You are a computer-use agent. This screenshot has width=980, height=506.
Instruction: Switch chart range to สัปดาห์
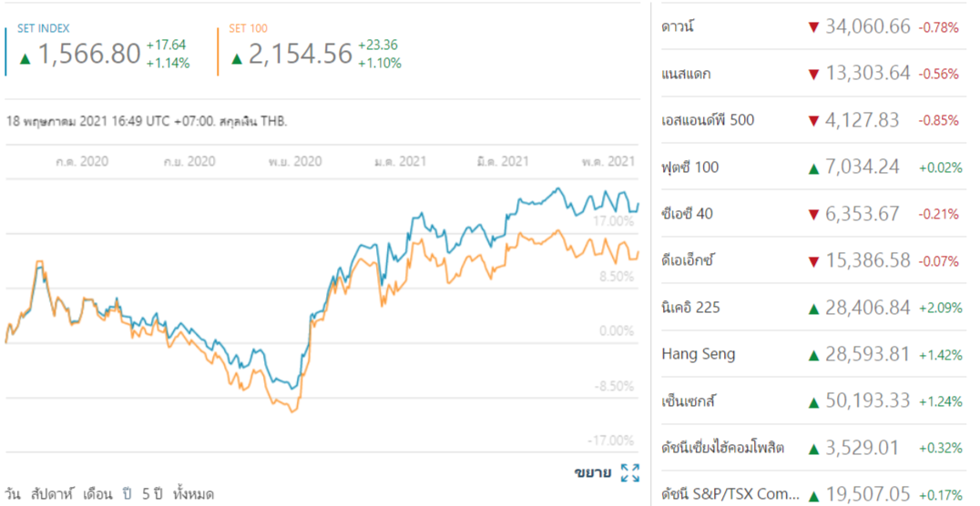click(50, 494)
